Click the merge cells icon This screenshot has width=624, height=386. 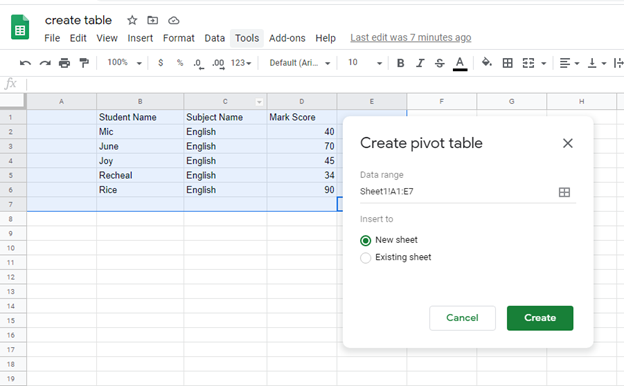[528, 63]
